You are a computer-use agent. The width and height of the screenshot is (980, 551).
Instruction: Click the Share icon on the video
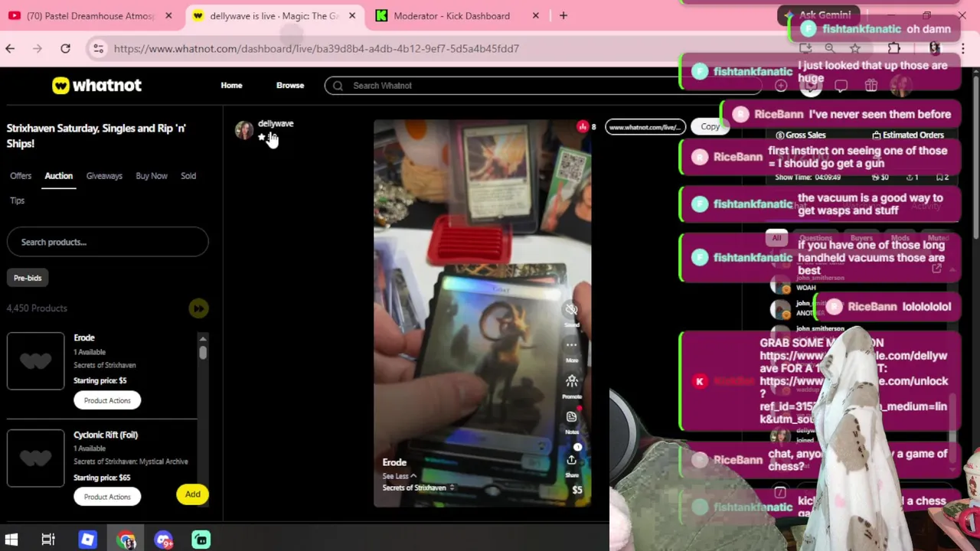click(x=571, y=460)
